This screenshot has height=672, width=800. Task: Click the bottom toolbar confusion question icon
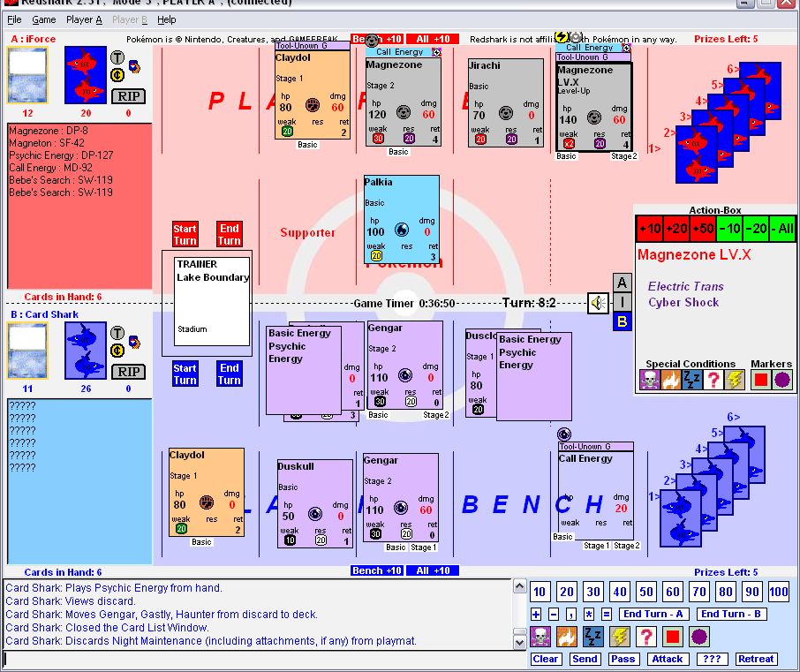[x=646, y=637]
